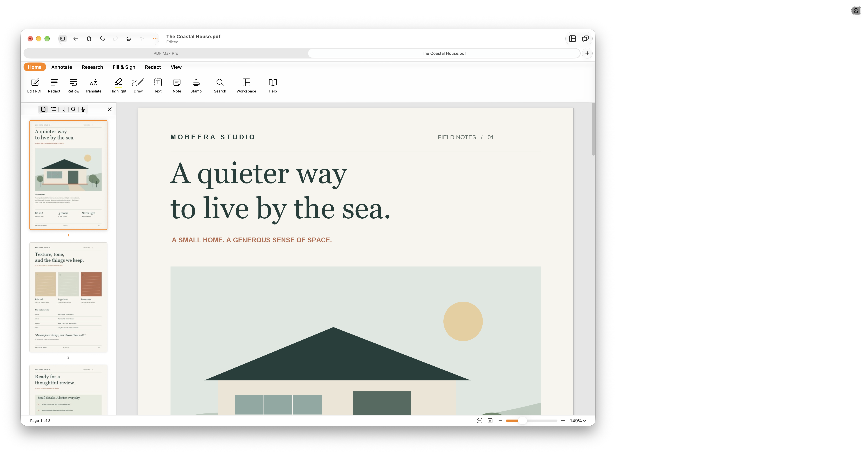Click the menu bar status icon at top right
Viewport: 868px width, 453px height.
[x=856, y=11]
